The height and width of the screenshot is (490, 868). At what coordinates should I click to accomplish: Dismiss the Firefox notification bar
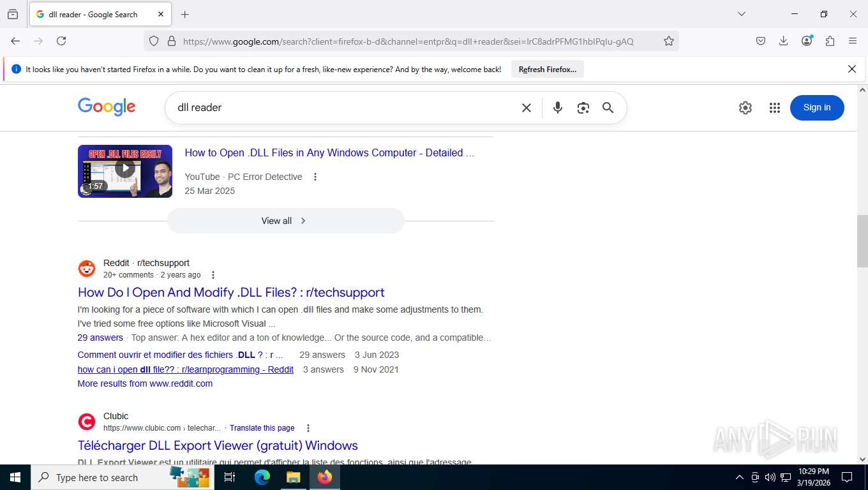pos(851,69)
